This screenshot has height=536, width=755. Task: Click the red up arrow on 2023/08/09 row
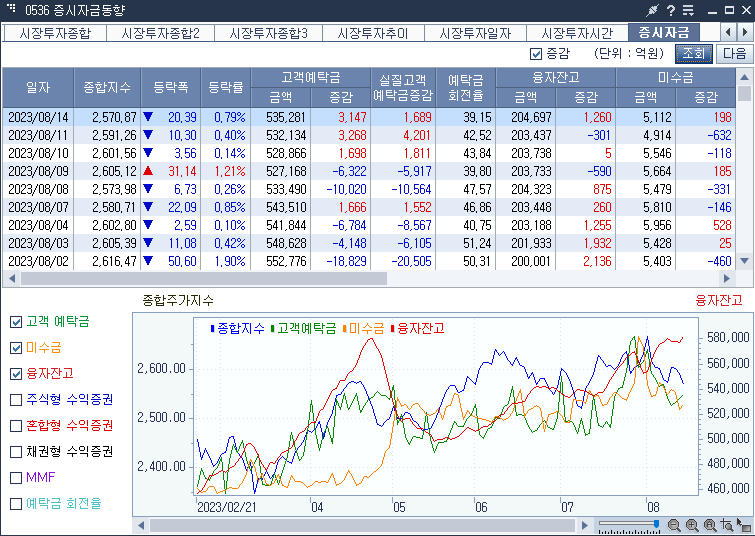pyautogui.click(x=148, y=170)
